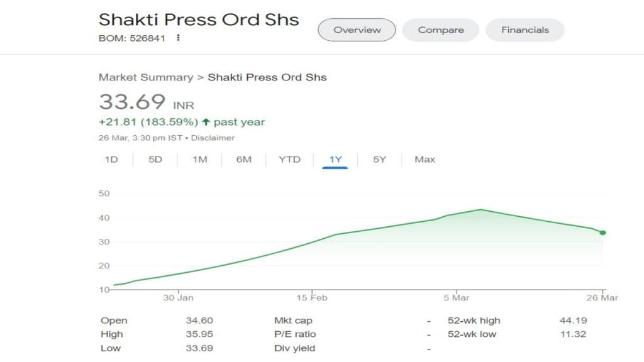Open the Financials section
The width and height of the screenshot is (644, 362).
(x=525, y=30)
